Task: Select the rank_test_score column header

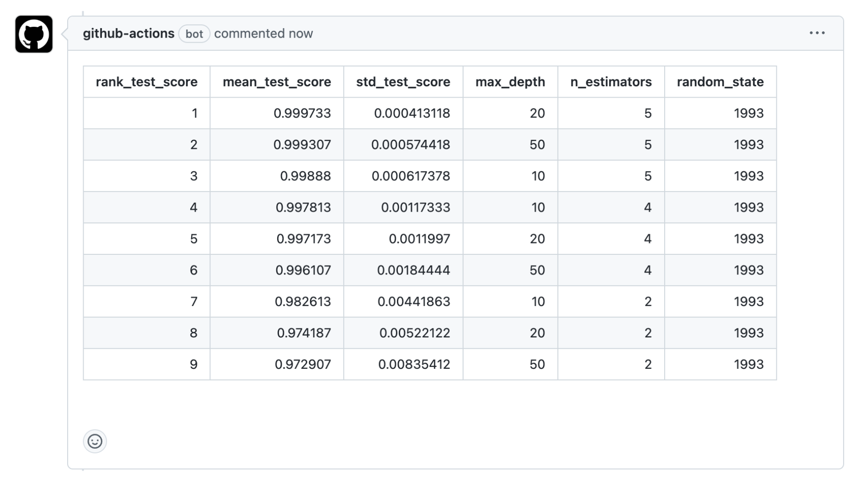Action: [147, 82]
